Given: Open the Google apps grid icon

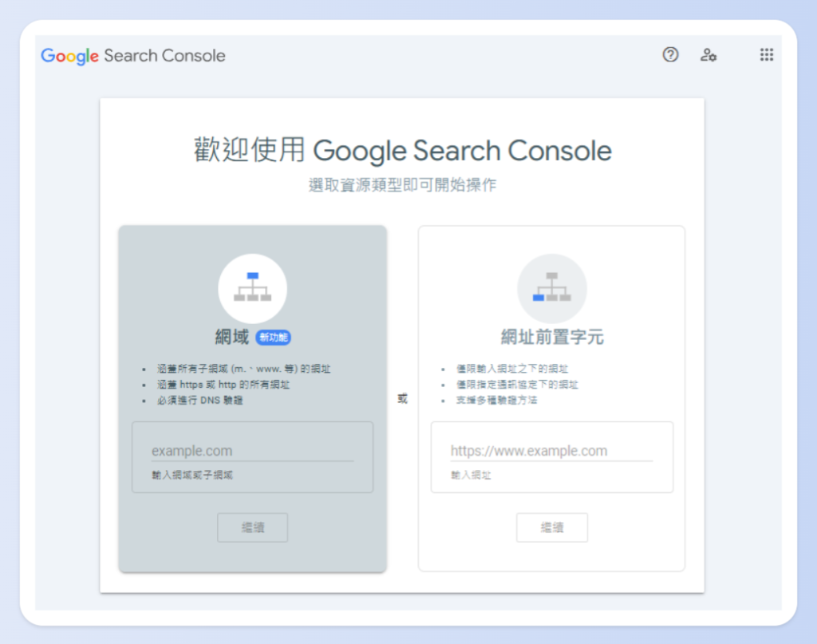Looking at the screenshot, I should coord(767,54).
